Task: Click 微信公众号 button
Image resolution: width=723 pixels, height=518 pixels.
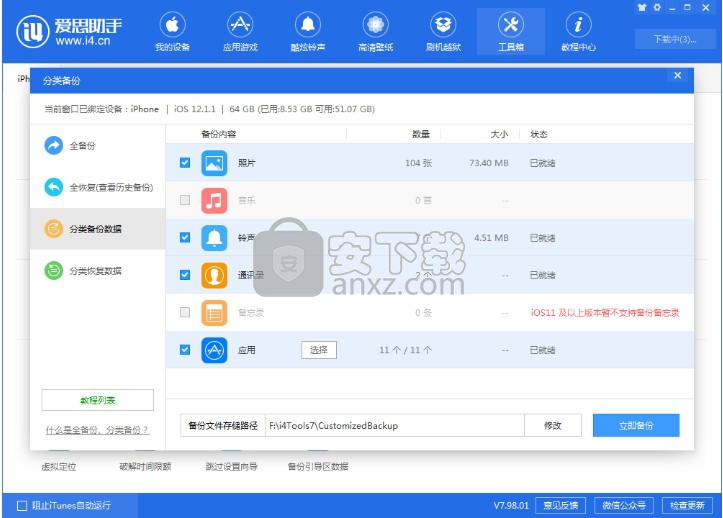Action: pyautogui.click(x=623, y=506)
